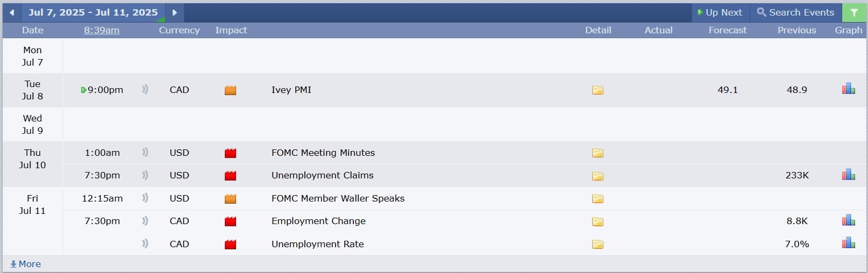Viewport: 868px width, 273px height.
Task: Toggle sound alert for Unemployment Claims
Action: coord(145,175)
